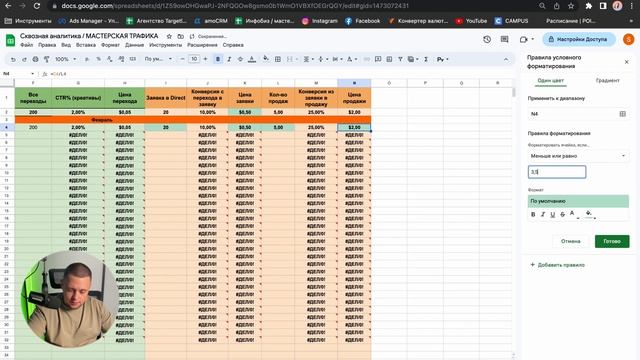Open Формат menu

(110, 45)
